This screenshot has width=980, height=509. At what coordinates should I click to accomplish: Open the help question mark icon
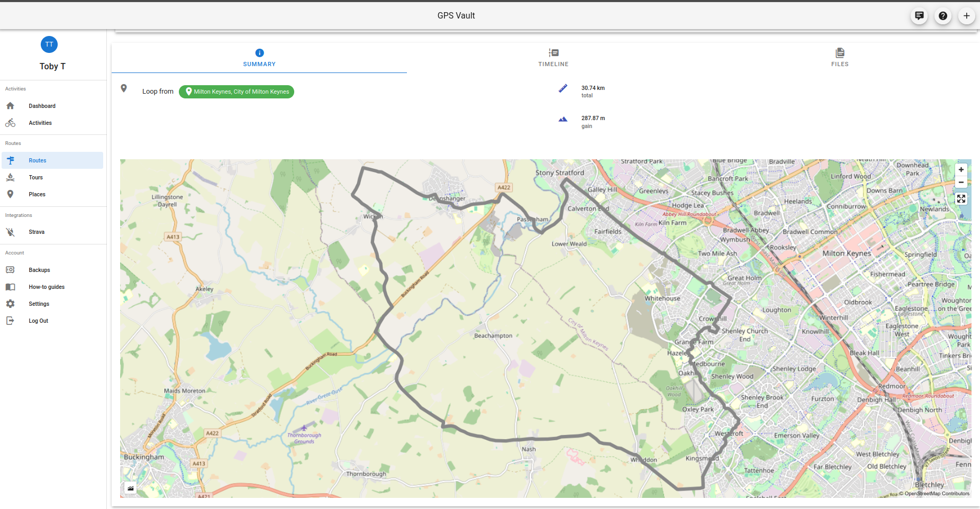(x=943, y=16)
